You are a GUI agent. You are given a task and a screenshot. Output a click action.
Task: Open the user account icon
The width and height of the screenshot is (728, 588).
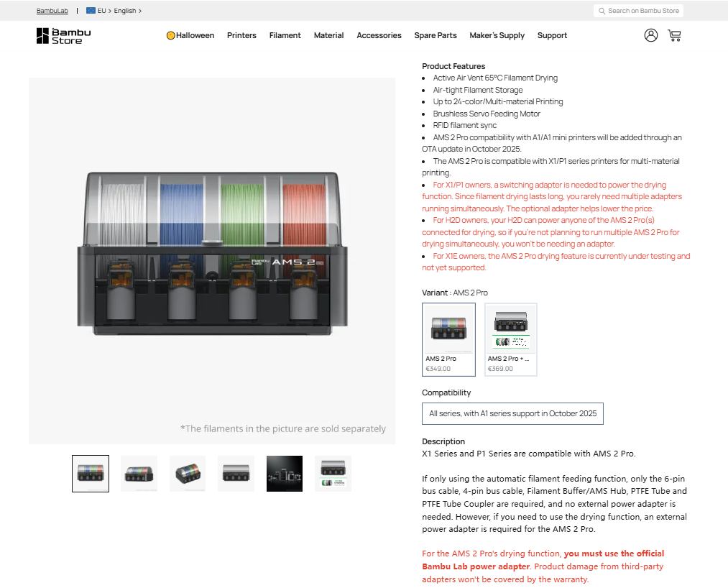(651, 35)
